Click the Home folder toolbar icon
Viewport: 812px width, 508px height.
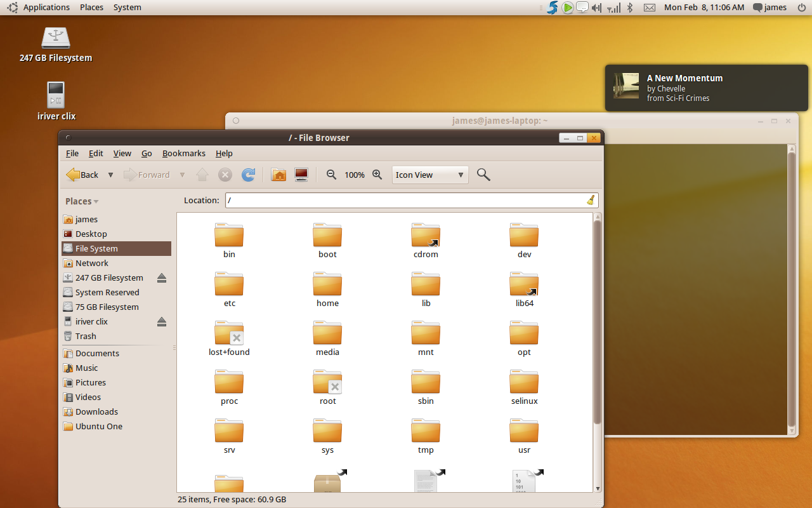pyautogui.click(x=278, y=175)
